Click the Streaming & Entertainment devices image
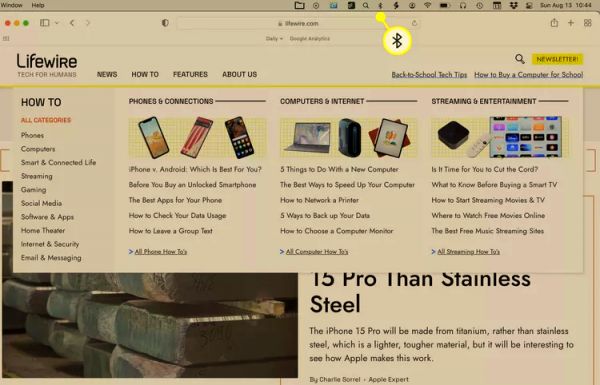Screen dimensions: 600x385 point(500,137)
